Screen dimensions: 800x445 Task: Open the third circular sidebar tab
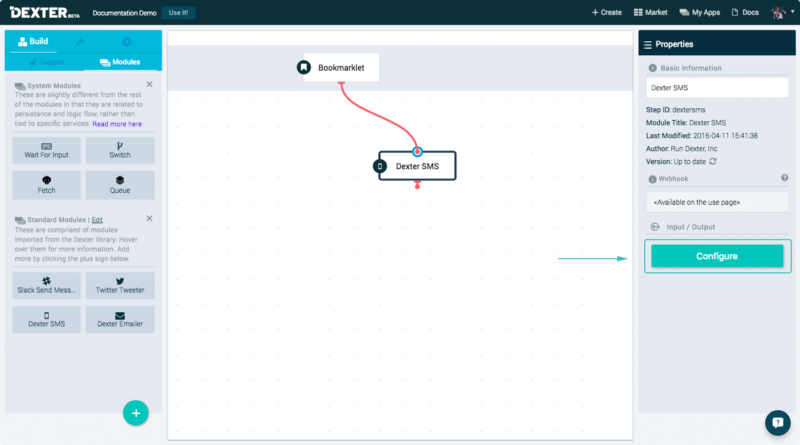[x=127, y=42]
